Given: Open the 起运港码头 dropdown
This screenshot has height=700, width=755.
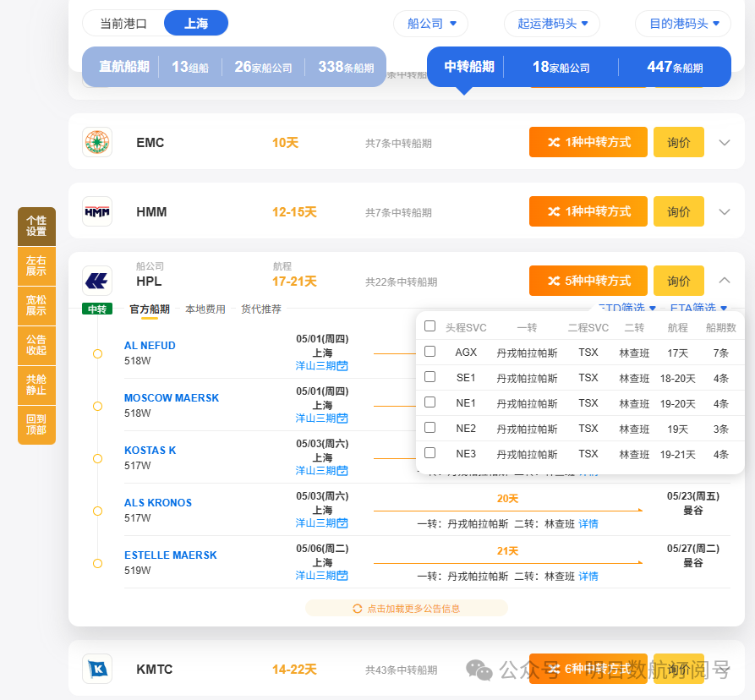Looking at the screenshot, I should click(552, 24).
